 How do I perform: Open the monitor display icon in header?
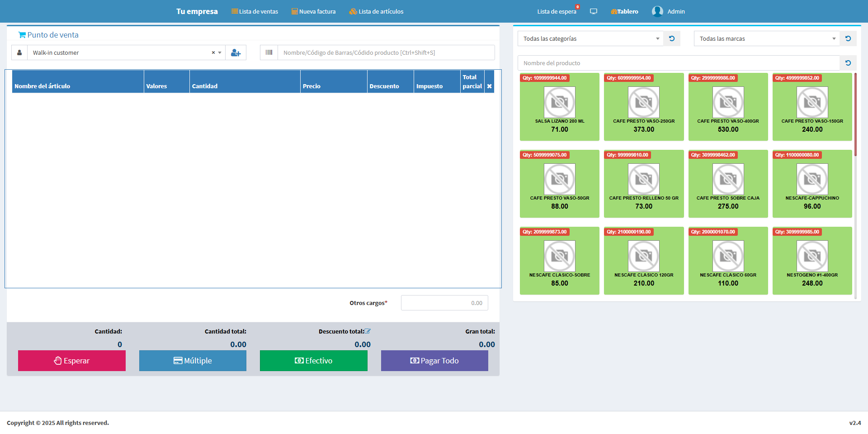(x=594, y=12)
